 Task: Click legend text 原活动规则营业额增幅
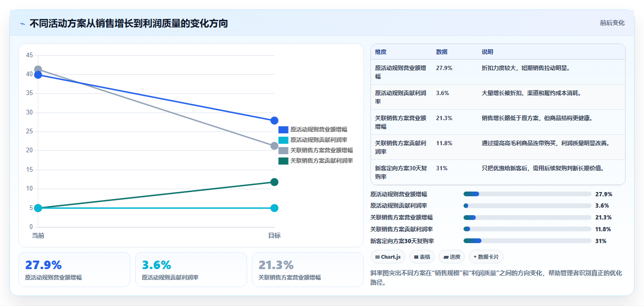coord(319,130)
